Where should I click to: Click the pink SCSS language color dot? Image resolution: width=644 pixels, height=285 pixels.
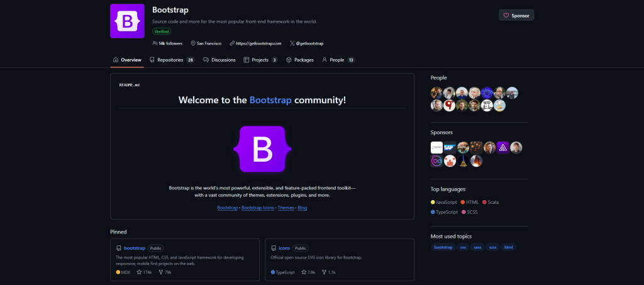coord(464,212)
